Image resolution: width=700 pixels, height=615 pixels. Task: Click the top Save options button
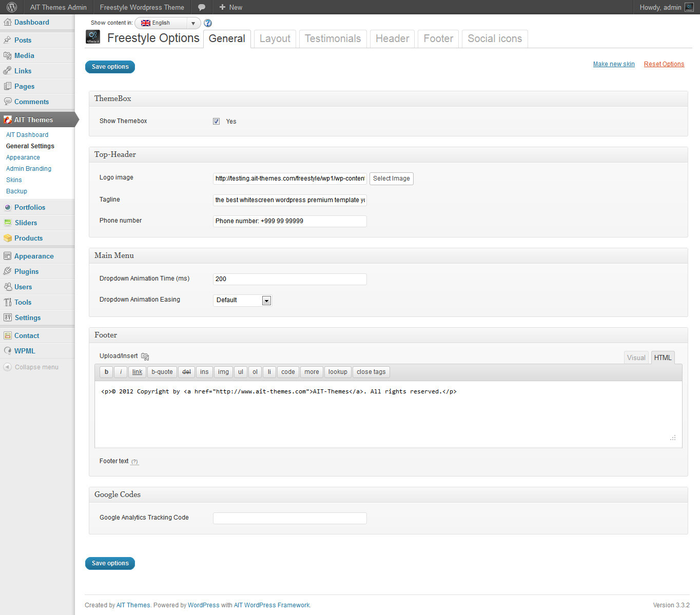click(110, 67)
